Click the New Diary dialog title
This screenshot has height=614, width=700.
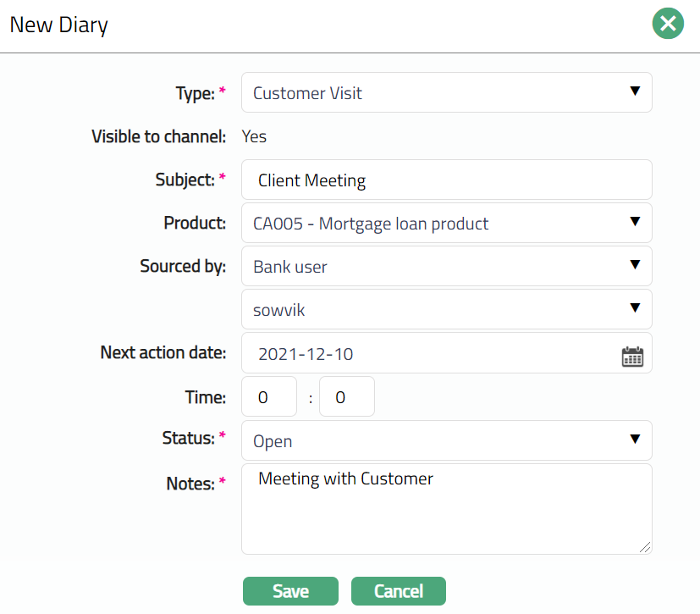[x=58, y=25]
